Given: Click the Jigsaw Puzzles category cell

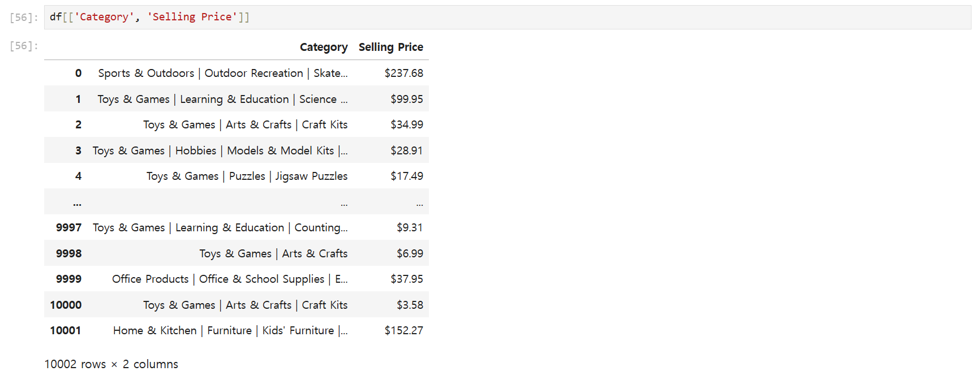Looking at the screenshot, I should click(x=247, y=176).
